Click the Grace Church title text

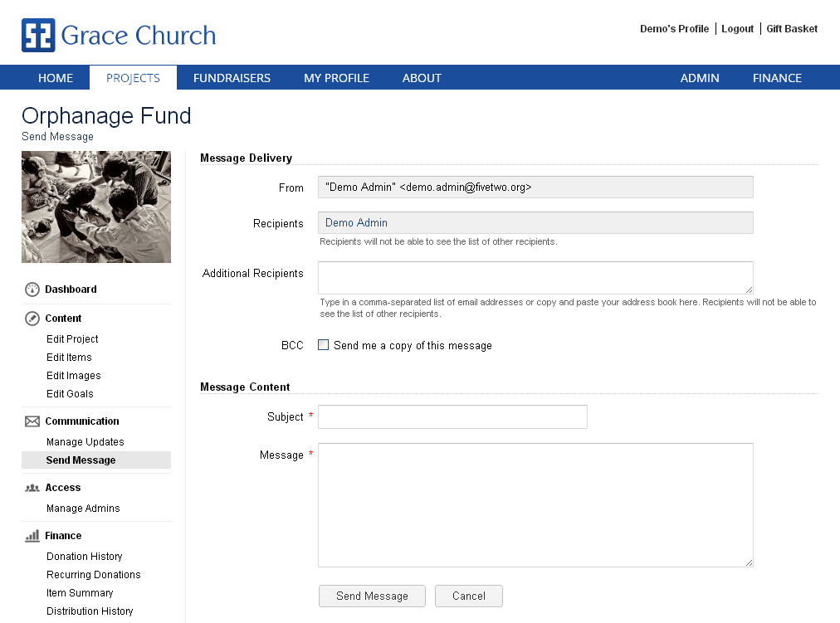point(139,36)
